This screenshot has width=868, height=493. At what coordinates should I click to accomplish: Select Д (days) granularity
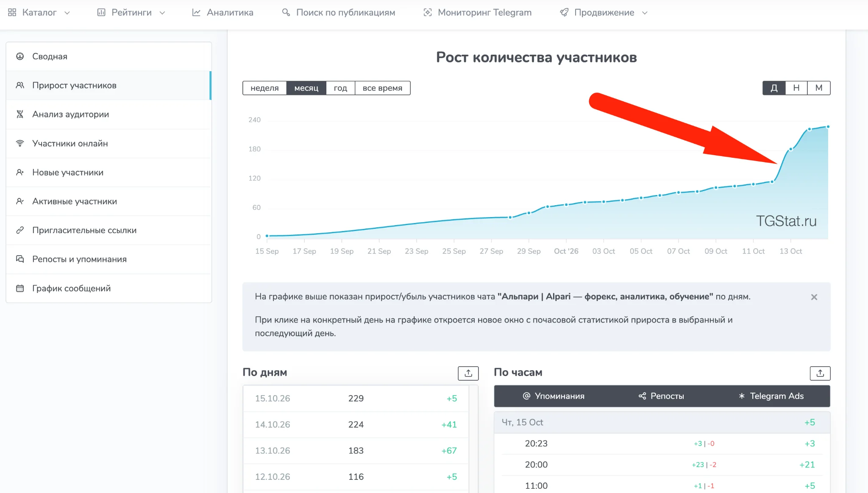point(774,88)
